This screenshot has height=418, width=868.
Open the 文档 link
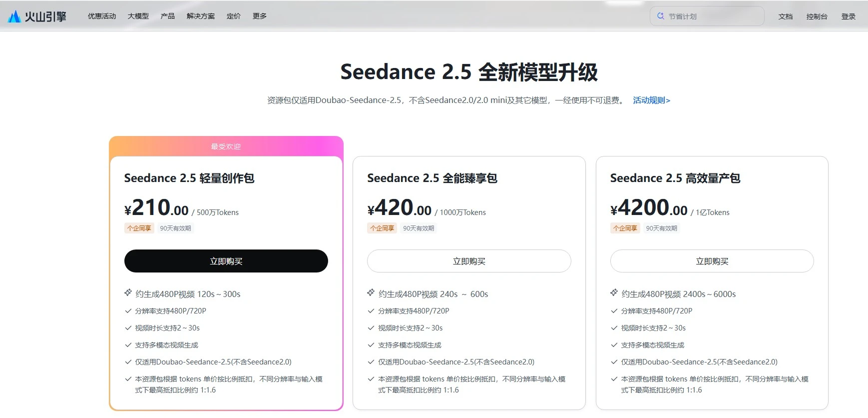click(x=786, y=16)
